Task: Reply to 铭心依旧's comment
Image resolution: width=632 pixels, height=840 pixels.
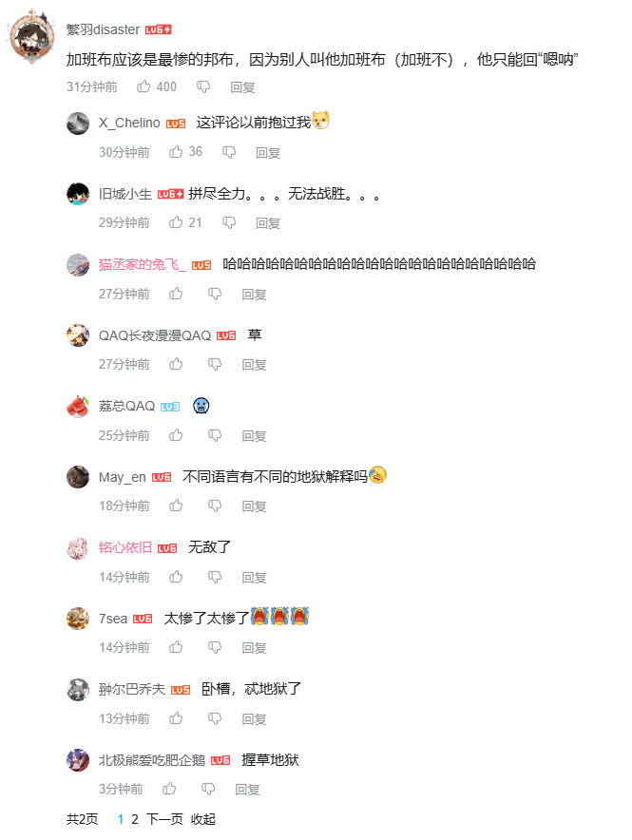Action: (254, 577)
